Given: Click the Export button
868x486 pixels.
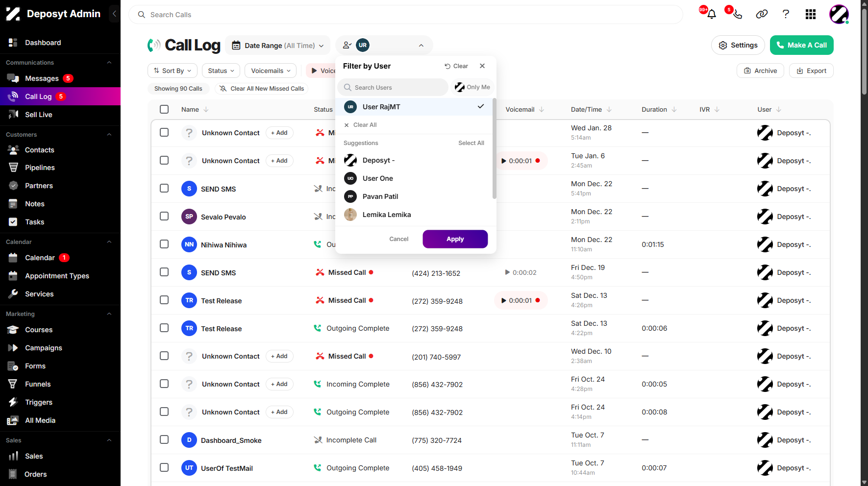Looking at the screenshot, I should pos(811,71).
